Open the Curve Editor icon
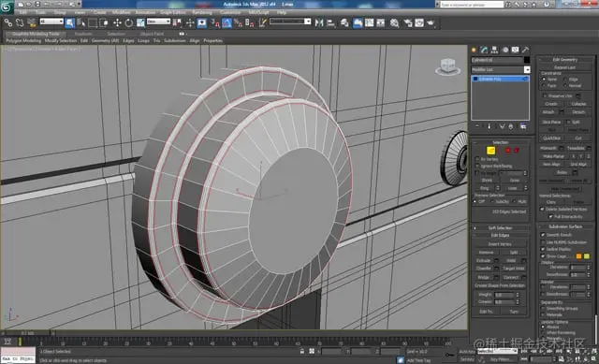This screenshot has width=599, height=364. [x=369, y=22]
